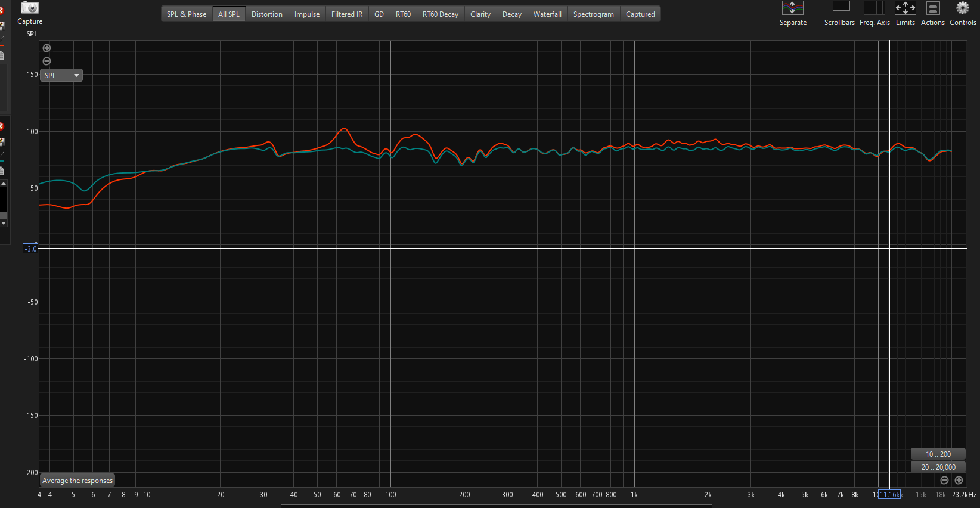Screen dimensions: 980x508
Task: Open the GD tab
Action: coord(379,14)
